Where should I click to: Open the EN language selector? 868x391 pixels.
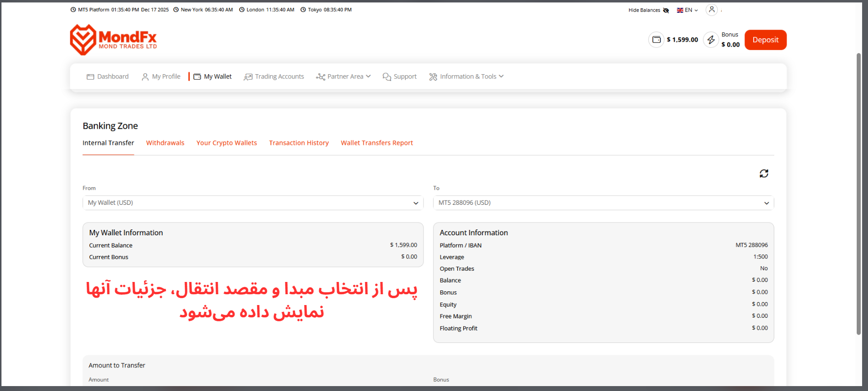click(687, 10)
